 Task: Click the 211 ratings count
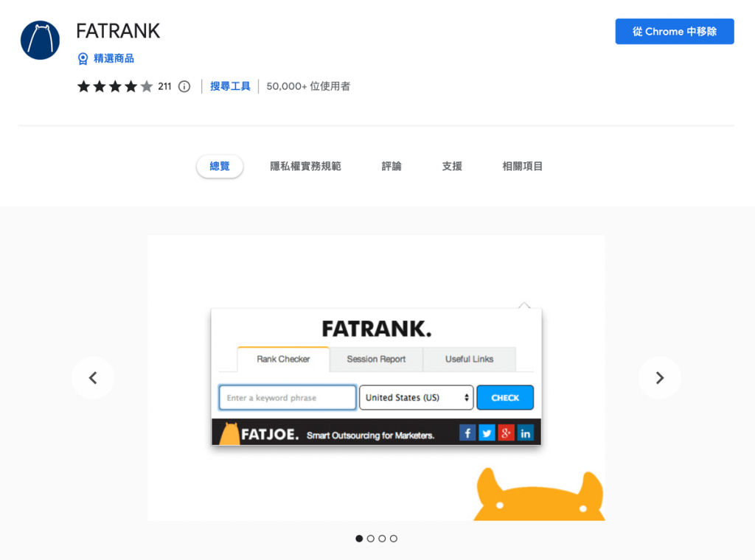[164, 87]
